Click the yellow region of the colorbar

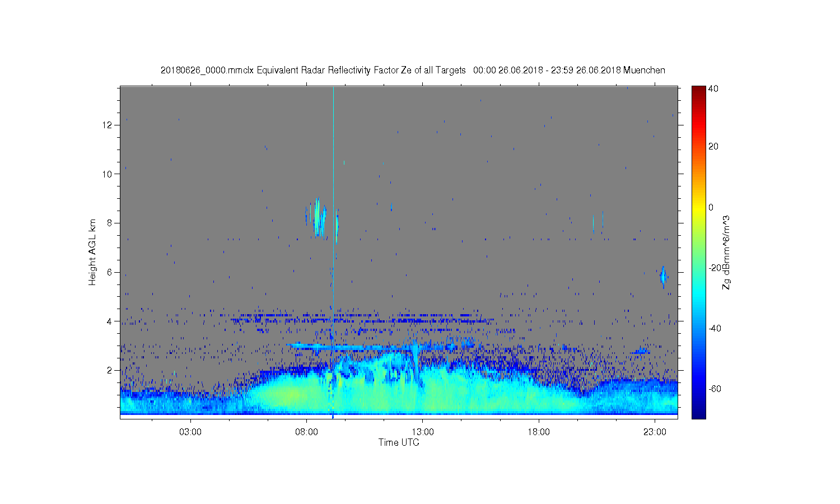point(698,208)
